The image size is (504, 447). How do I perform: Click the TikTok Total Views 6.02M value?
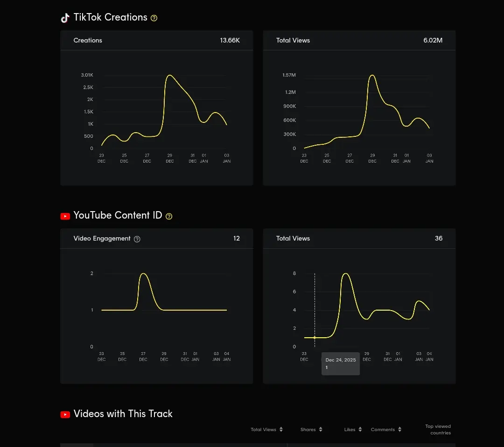pos(433,41)
